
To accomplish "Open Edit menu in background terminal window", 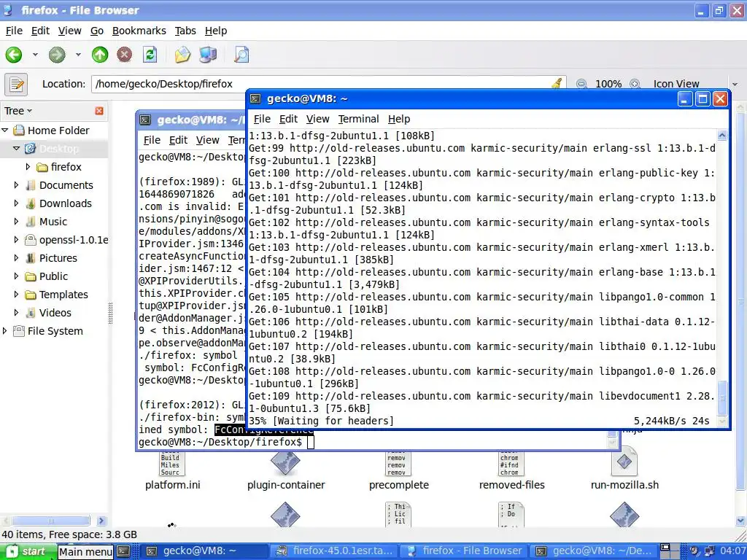I will tap(178, 140).
